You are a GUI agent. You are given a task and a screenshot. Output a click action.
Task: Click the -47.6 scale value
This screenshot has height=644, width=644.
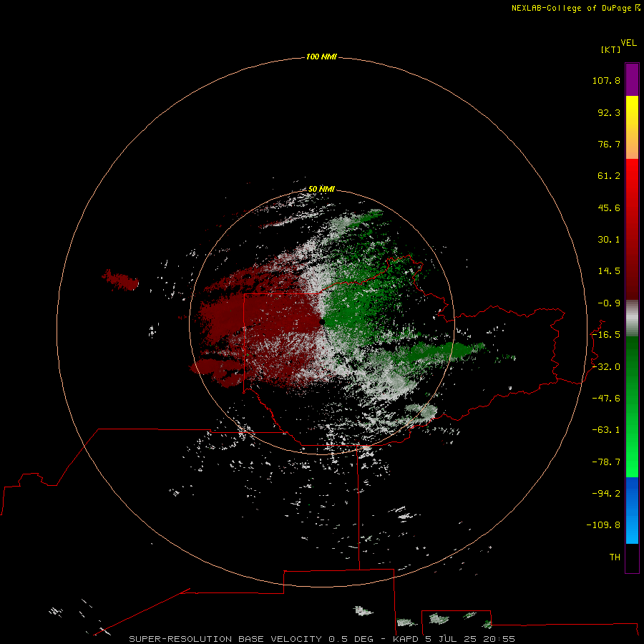(x=606, y=399)
